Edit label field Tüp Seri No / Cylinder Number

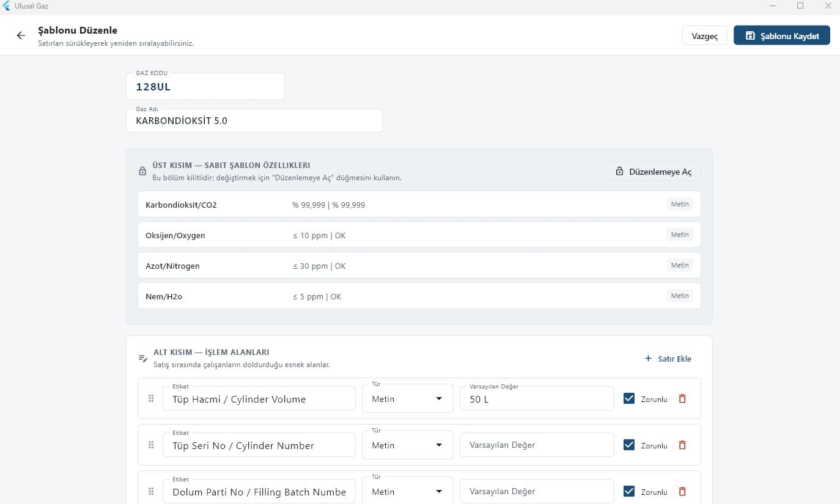[x=259, y=445]
